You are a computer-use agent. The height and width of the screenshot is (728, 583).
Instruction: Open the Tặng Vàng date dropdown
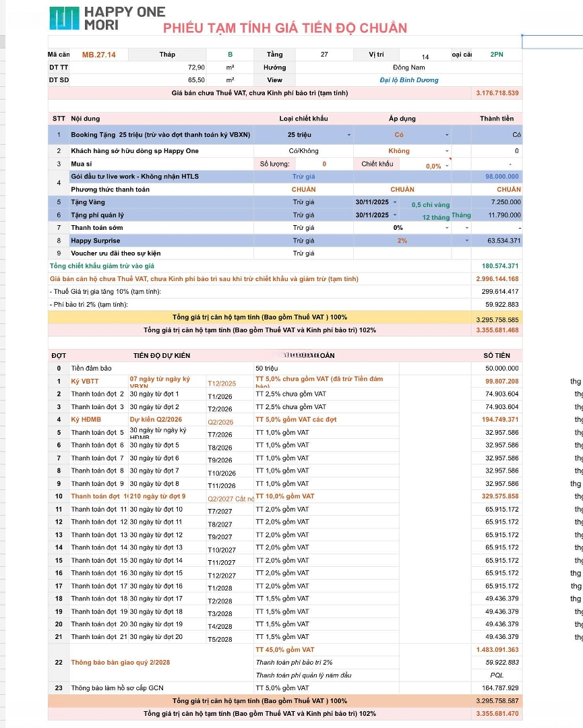(395, 202)
